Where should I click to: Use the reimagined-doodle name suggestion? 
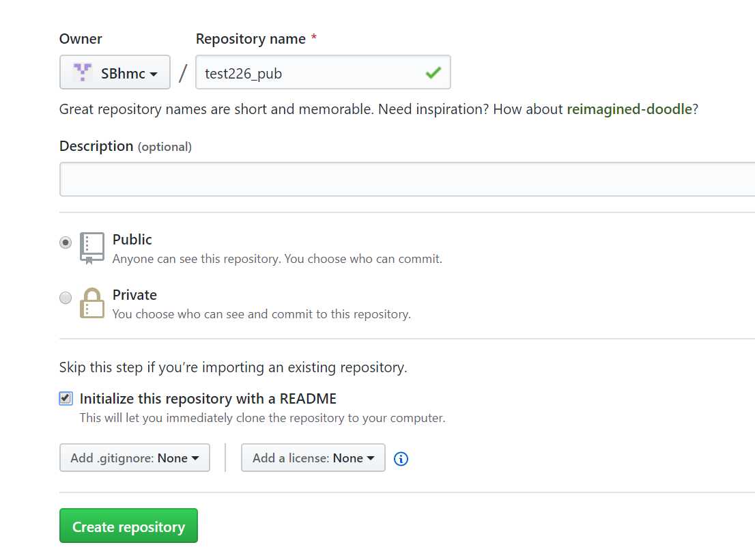click(x=629, y=109)
